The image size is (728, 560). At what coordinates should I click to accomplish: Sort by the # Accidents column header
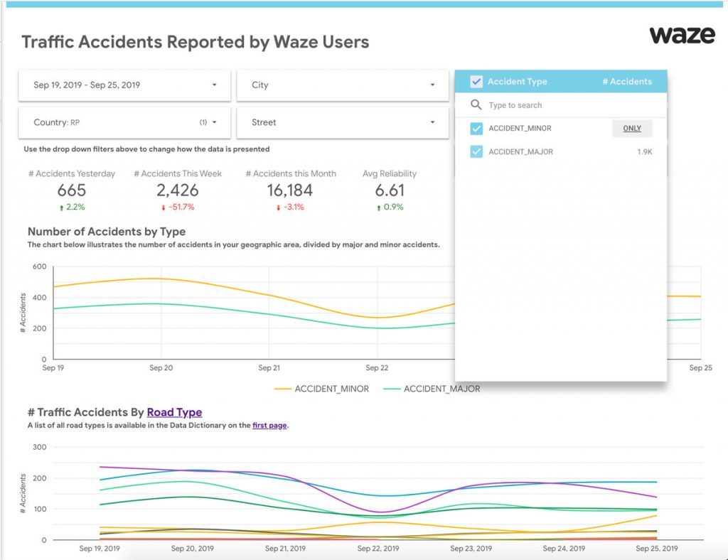click(626, 82)
